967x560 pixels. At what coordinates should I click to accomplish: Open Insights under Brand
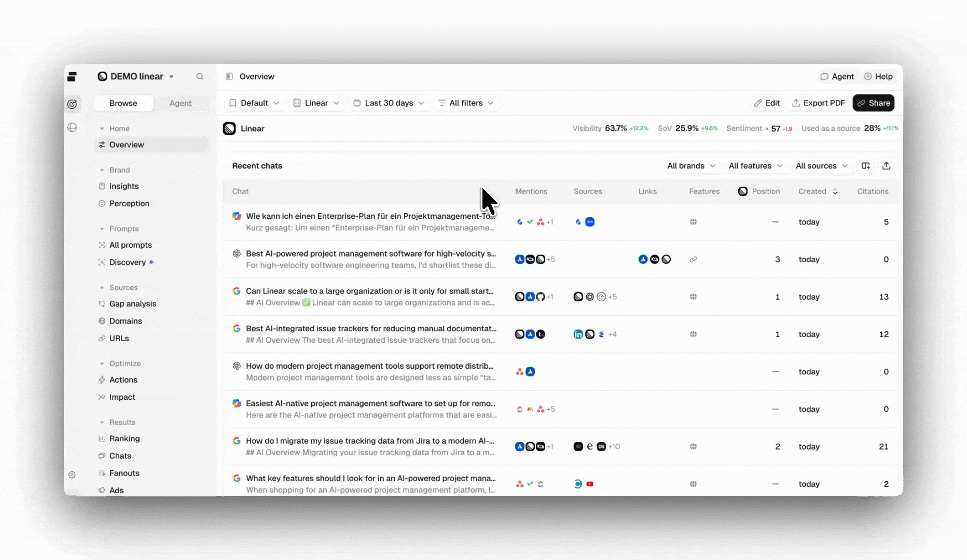pos(124,186)
